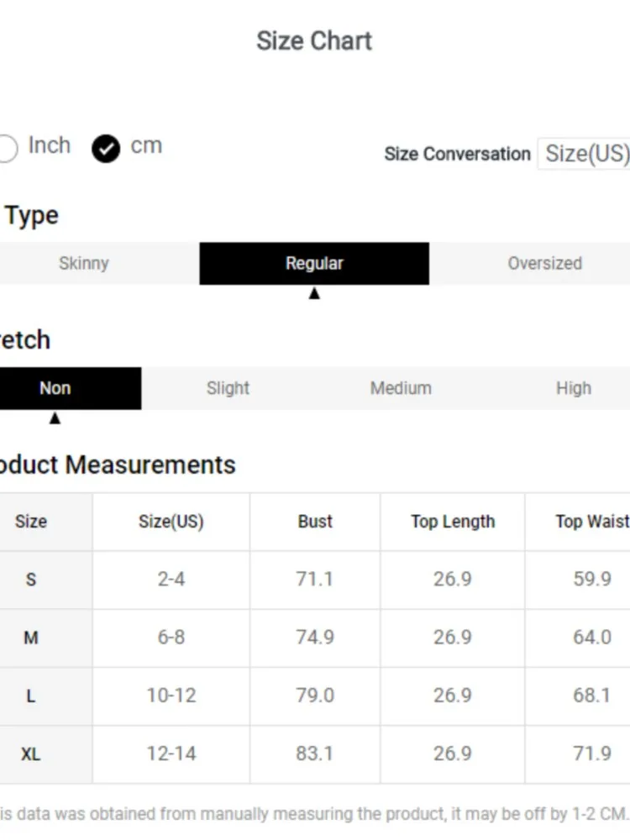This screenshot has width=630, height=840.
Task: Select the Non stretch option
Action: pyautogui.click(x=55, y=388)
